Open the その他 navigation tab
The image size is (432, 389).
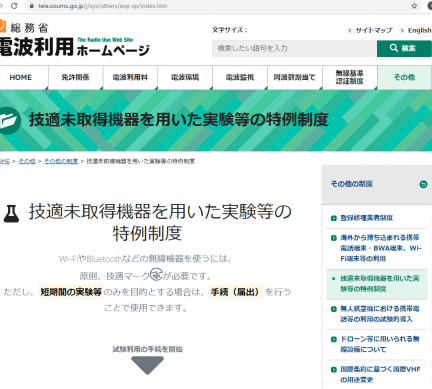pos(404,77)
